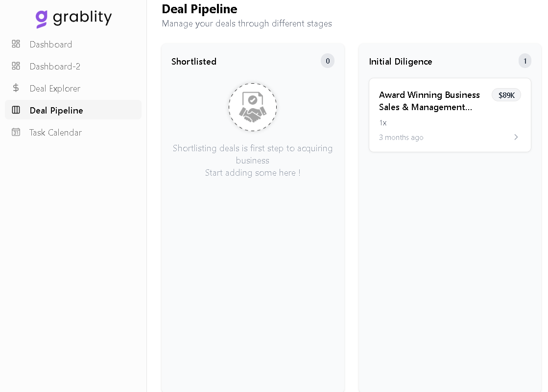548x392 pixels.
Task: Click the handshake illustration in Shortlisted
Action: [x=253, y=107]
